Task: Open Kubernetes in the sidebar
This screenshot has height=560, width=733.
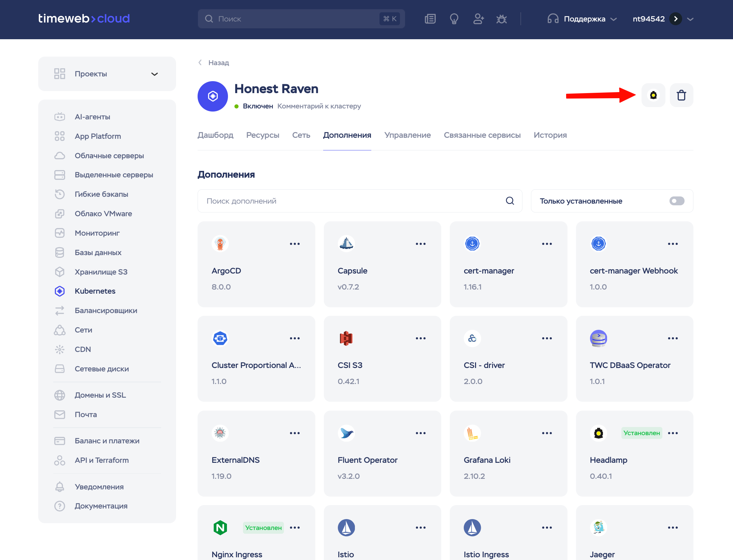Action: 95,291
